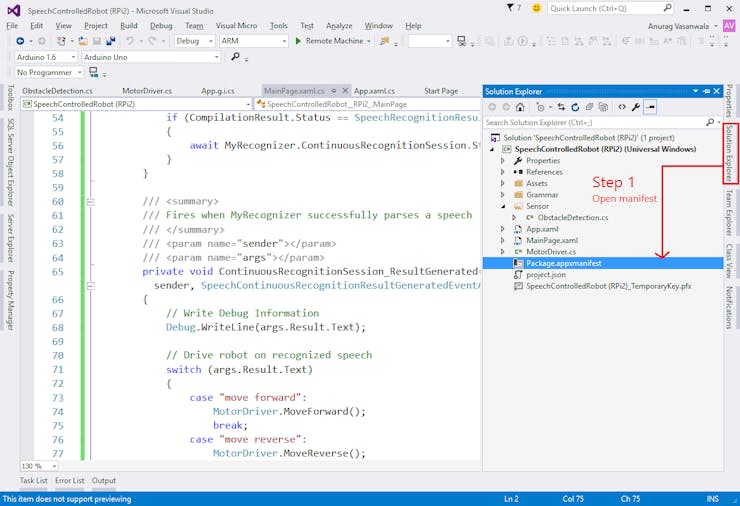
Task: Click the icon next to No Programmer
Action: [x=93, y=72]
